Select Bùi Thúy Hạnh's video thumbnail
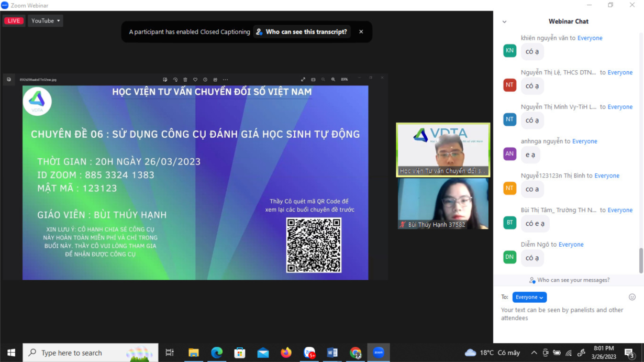644x362 pixels. [443, 204]
